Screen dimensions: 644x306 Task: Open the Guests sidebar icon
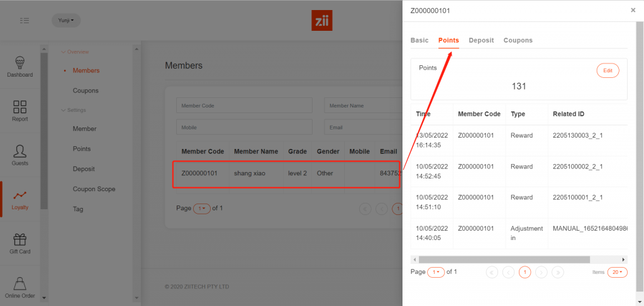click(x=20, y=155)
